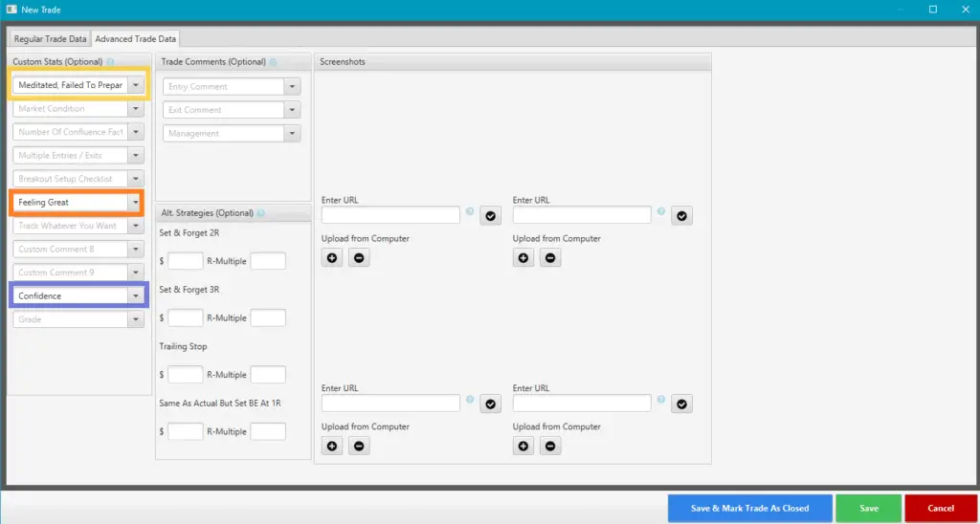Click the plus upload button in the bottom-left screenshot slot

[332, 446]
